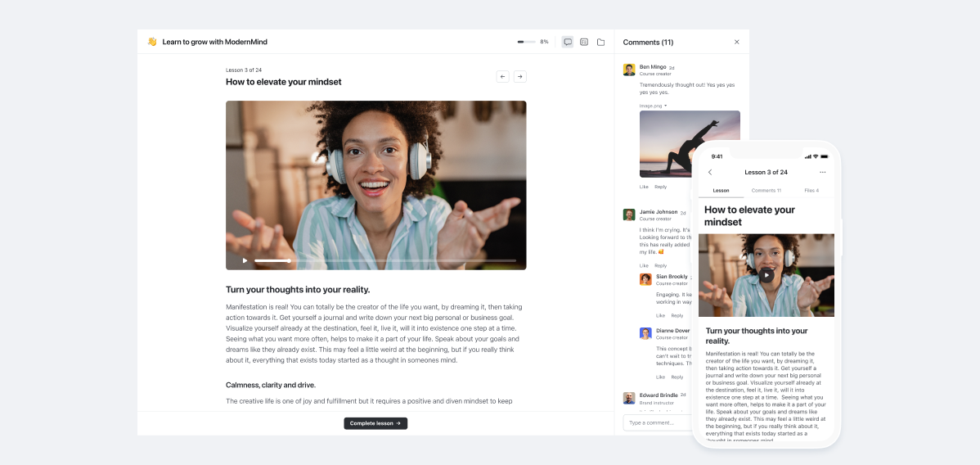Open the files folder icon in header

coord(600,42)
